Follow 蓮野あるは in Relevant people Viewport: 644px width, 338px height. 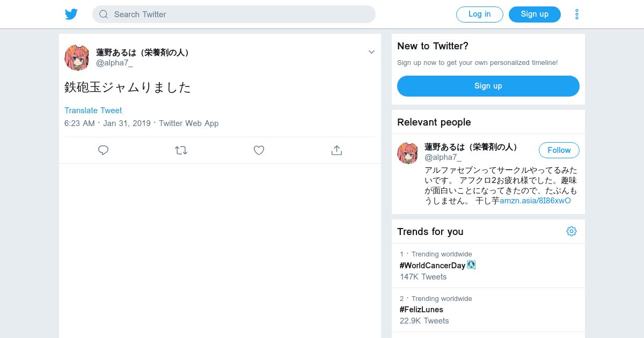(x=559, y=150)
